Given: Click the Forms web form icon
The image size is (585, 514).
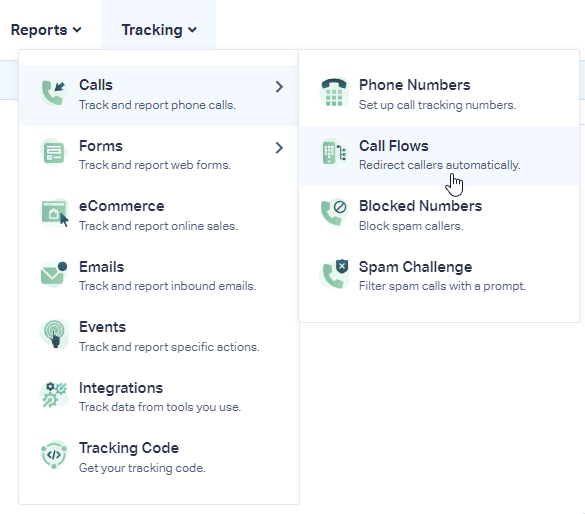Looking at the screenshot, I should pos(54,153).
